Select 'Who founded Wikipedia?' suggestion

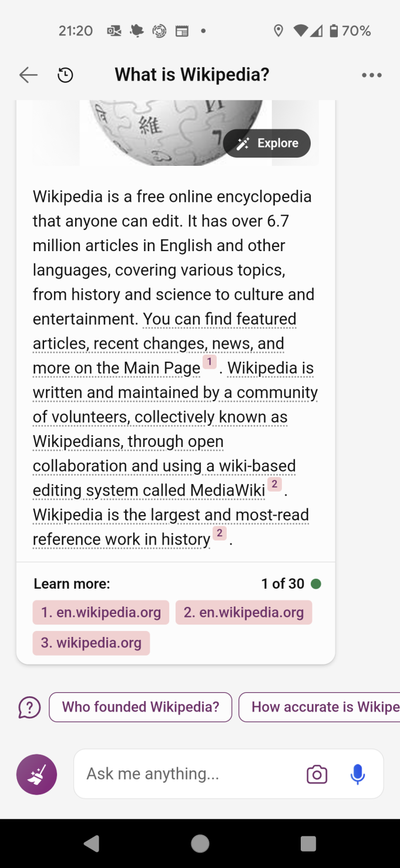140,707
